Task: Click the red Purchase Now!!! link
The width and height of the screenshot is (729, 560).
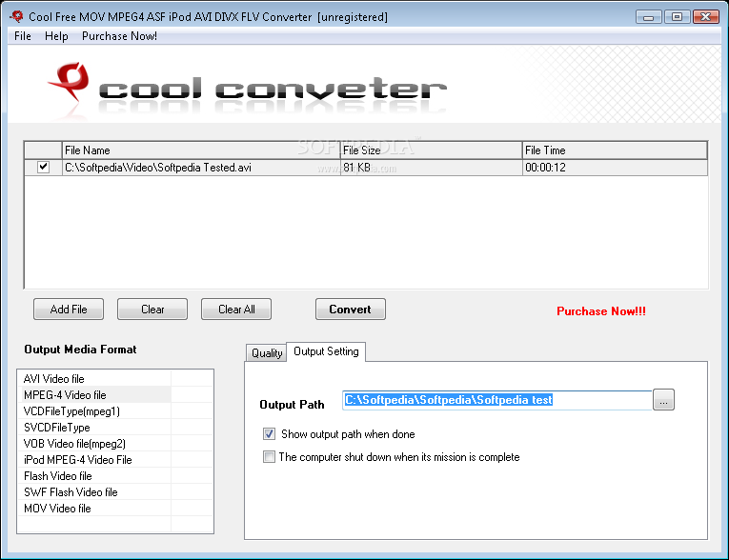Action: click(601, 311)
